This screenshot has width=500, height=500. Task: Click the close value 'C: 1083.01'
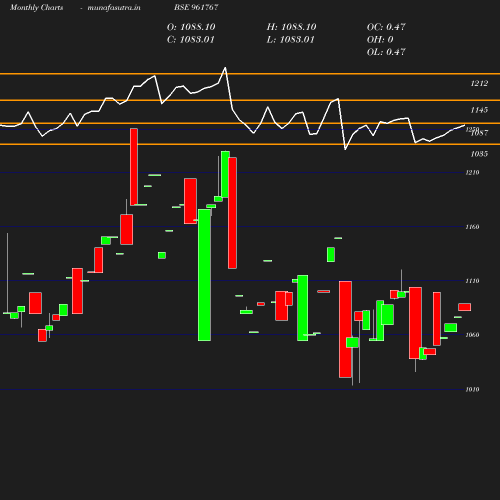tap(191, 40)
